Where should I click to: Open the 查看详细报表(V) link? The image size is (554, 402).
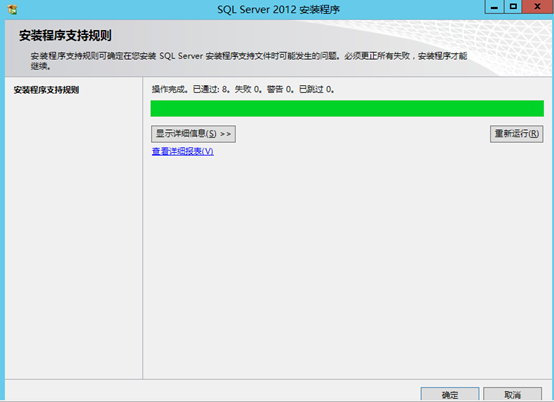click(x=183, y=151)
